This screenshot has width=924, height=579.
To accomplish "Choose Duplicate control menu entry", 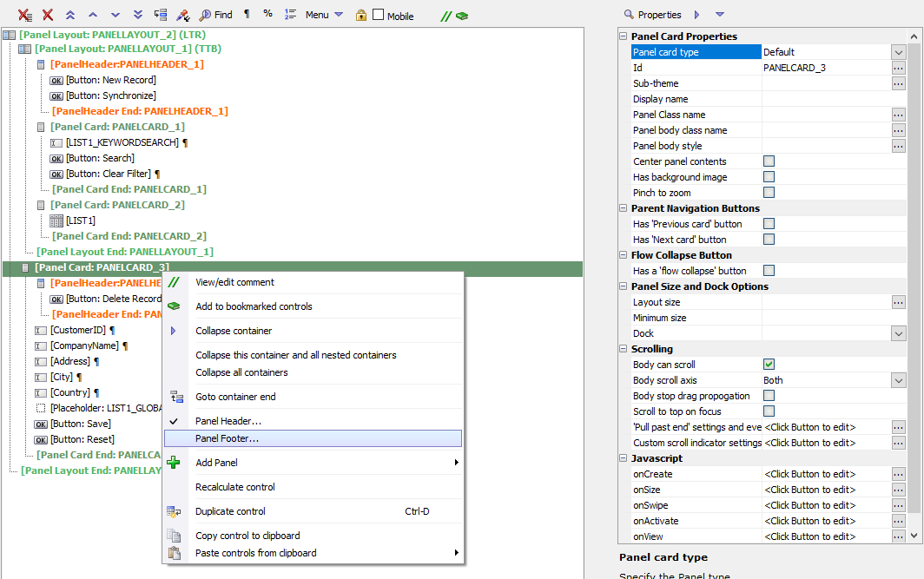I will point(313,510).
